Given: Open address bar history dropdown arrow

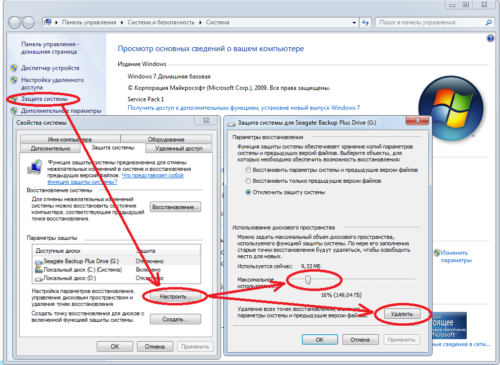Looking at the screenshot, I should 354,23.
